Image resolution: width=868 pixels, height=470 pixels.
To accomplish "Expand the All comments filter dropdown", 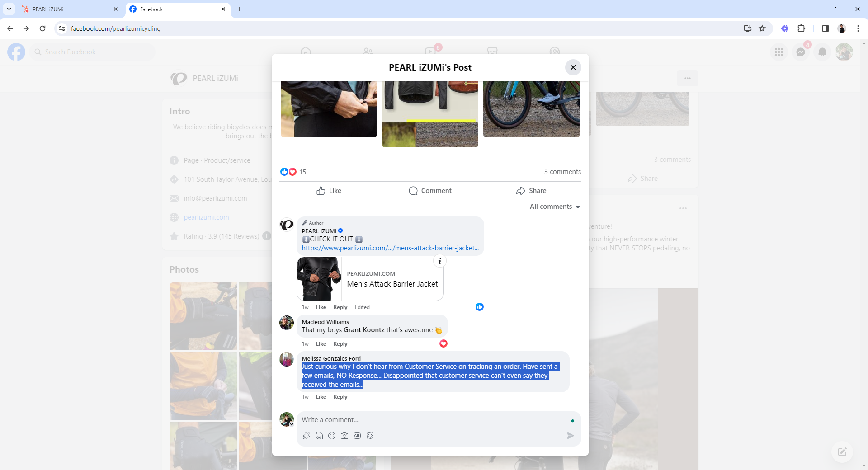I will 555,207.
